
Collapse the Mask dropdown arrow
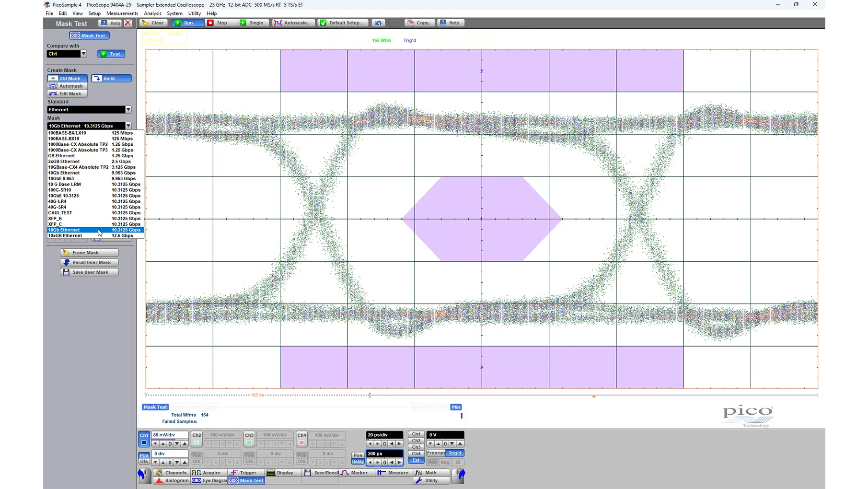(128, 126)
